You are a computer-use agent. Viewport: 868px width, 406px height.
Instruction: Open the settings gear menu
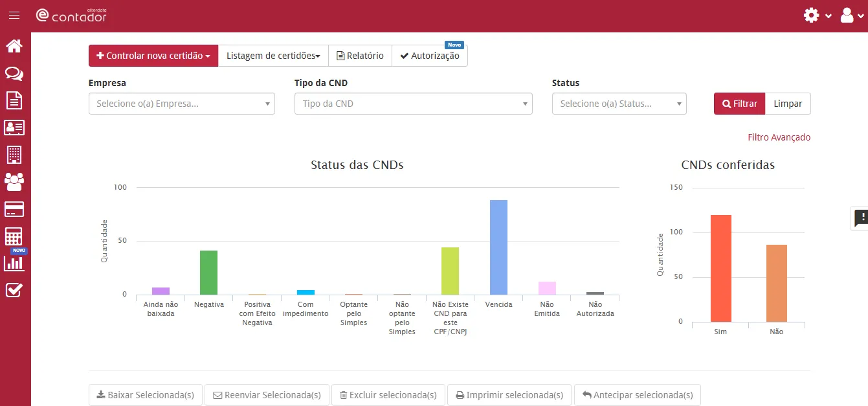coord(817,16)
